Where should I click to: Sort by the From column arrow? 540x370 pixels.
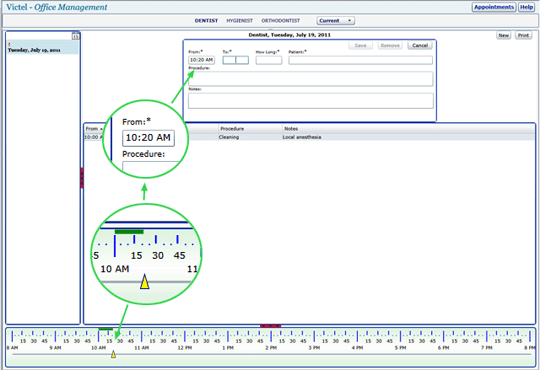click(101, 129)
